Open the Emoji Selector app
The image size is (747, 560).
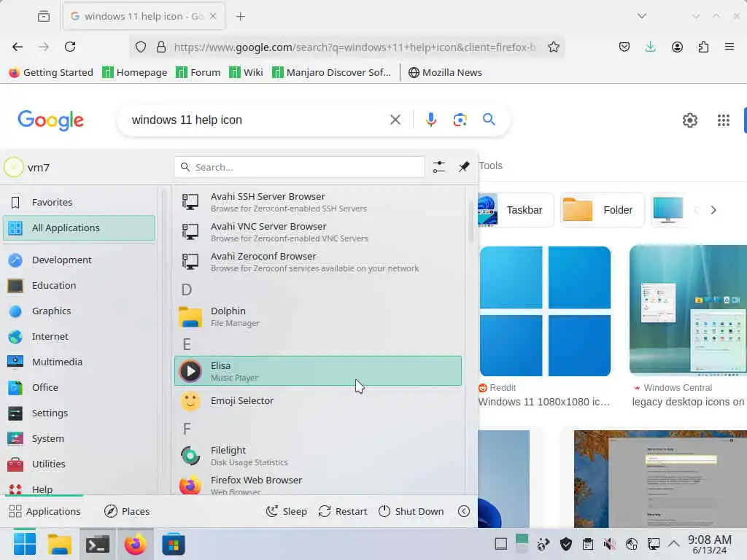318,401
